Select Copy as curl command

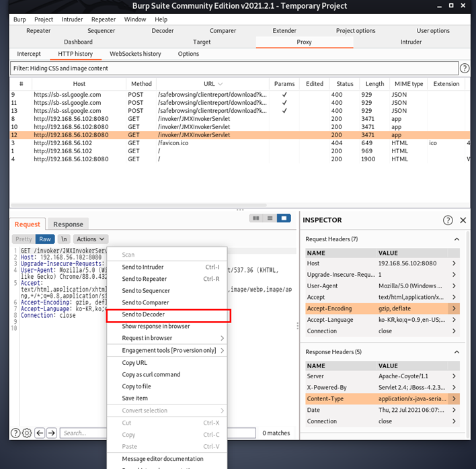(167, 375)
